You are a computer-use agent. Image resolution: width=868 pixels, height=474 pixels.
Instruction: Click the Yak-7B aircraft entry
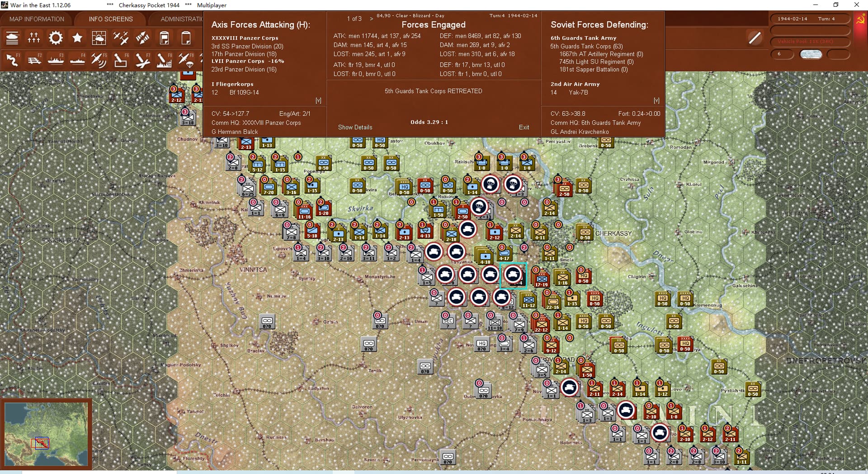point(578,92)
